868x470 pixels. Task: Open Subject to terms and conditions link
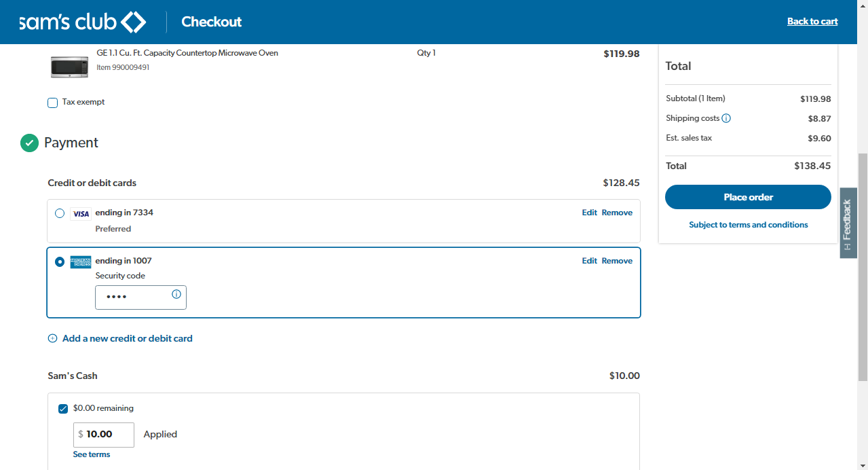point(748,225)
